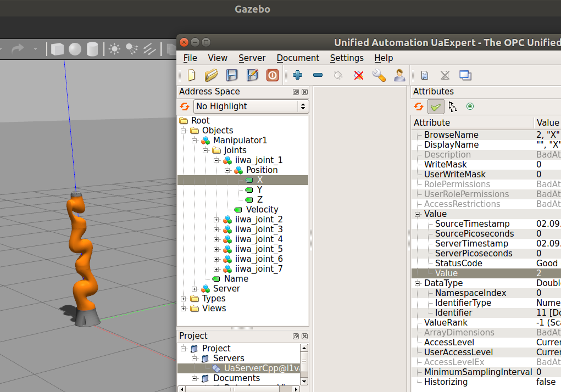Remove server with the blue minus icon
The height and width of the screenshot is (392, 561).
pyautogui.click(x=318, y=75)
